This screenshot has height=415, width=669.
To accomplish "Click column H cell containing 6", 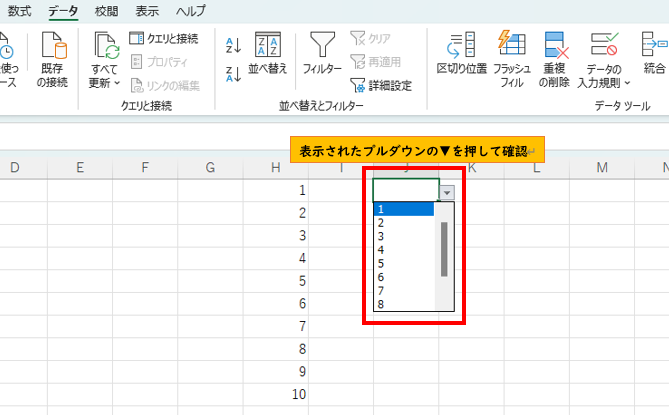I will (x=276, y=303).
